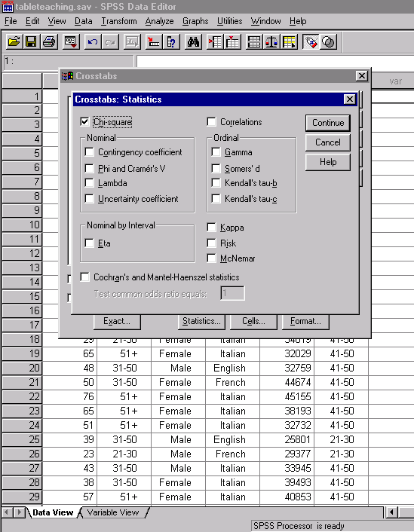Image resolution: width=414 pixels, height=532 pixels.
Task: Check the Somers' d option
Action: (x=216, y=168)
